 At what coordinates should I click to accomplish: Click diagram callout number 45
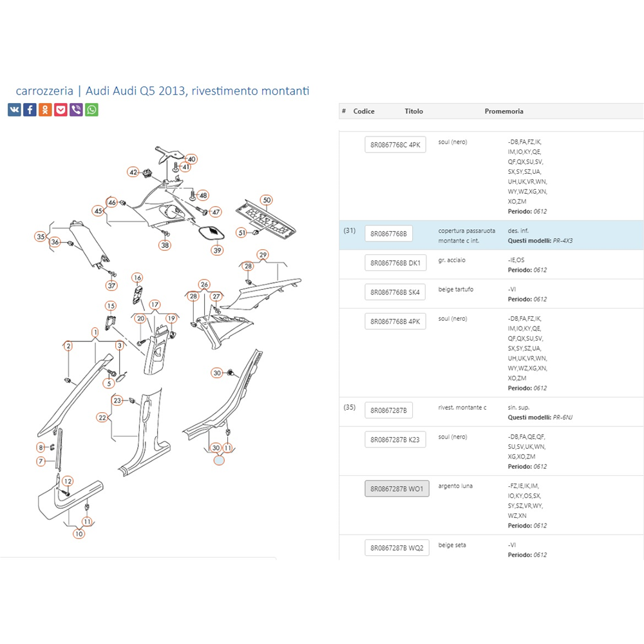[98, 211]
